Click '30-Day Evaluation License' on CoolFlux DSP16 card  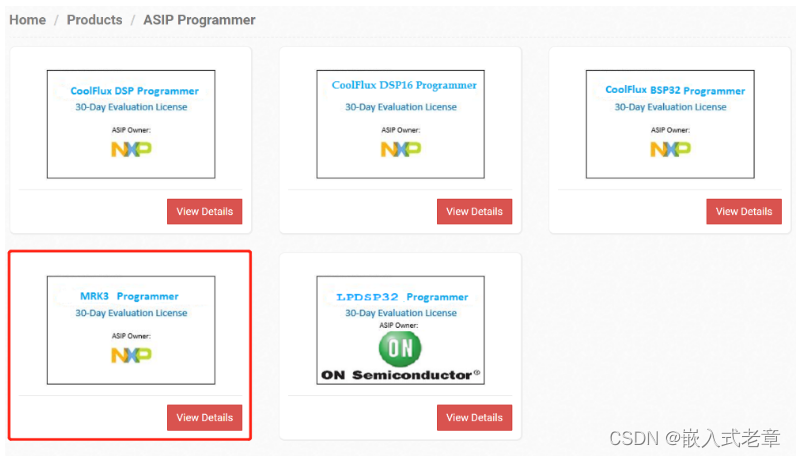click(x=401, y=107)
